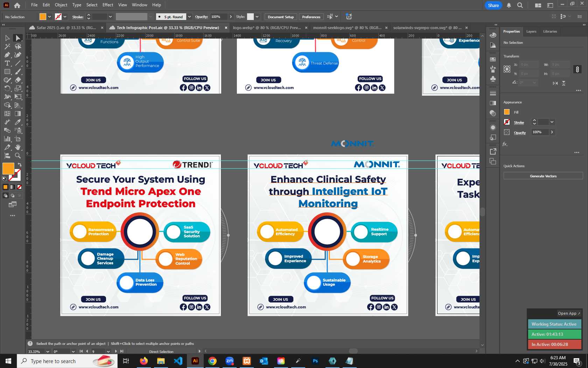Select the Zoom tool
This screenshot has width=588, height=368.
(x=18, y=156)
